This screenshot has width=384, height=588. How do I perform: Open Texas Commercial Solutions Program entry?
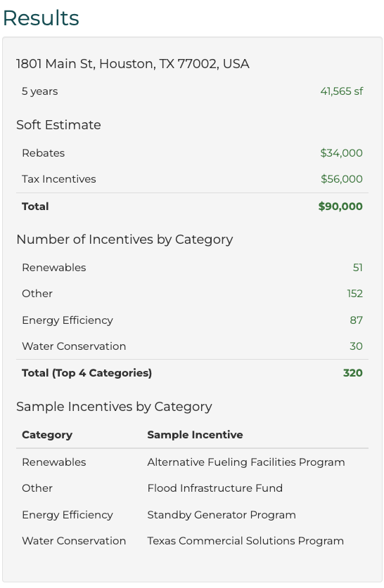click(x=245, y=541)
